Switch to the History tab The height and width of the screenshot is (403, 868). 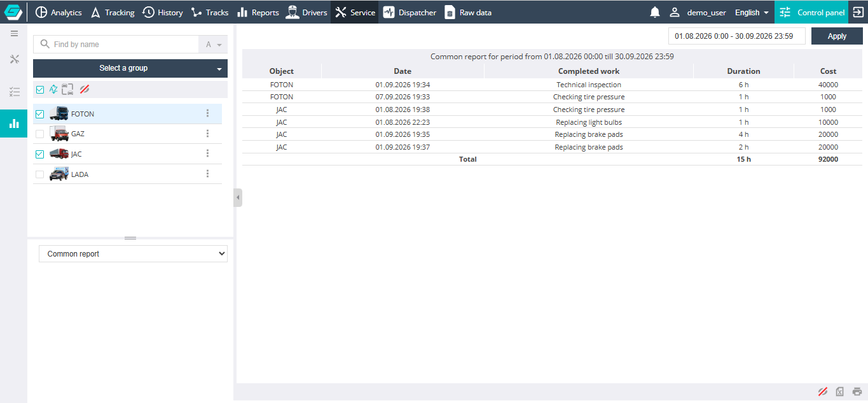tap(163, 12)
